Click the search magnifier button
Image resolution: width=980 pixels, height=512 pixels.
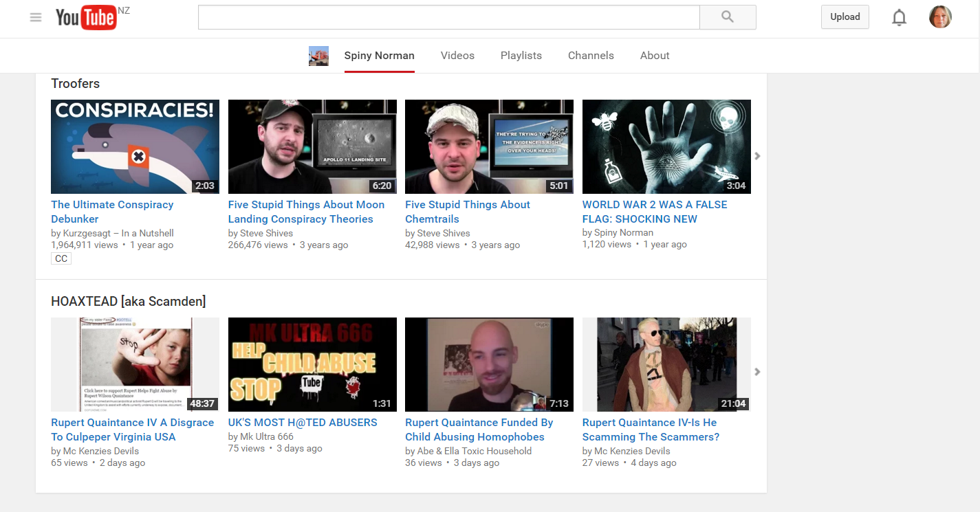(728, 17)
